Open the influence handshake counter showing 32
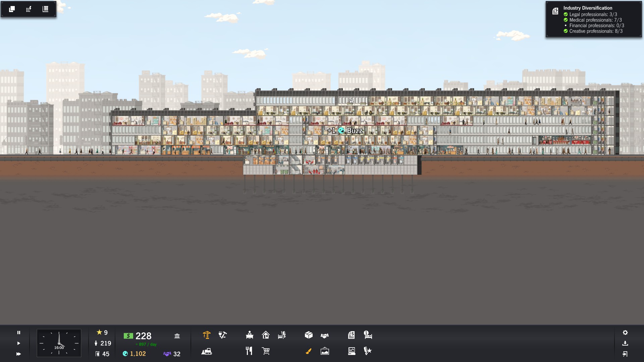Screen dimensions: 644x362 [x=172, y=354]
